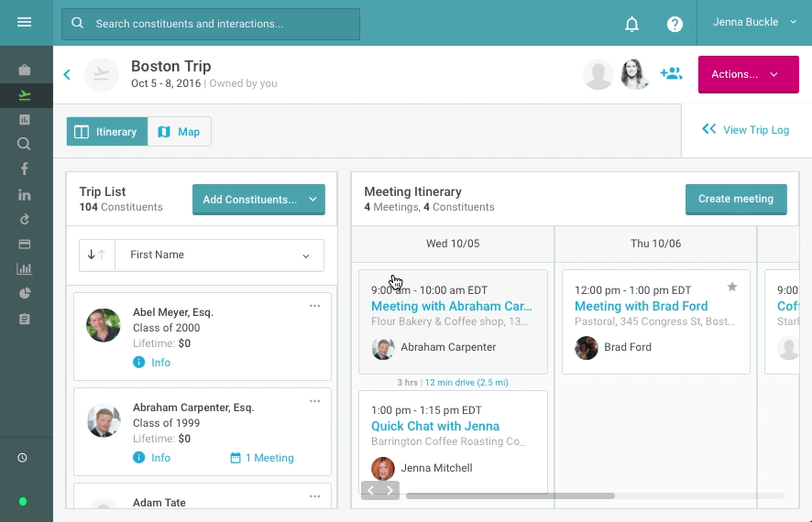Open the hamburger menu in top left
This screenshot has width=812, height=522.
pyautogui.click(x=25, y=23)
